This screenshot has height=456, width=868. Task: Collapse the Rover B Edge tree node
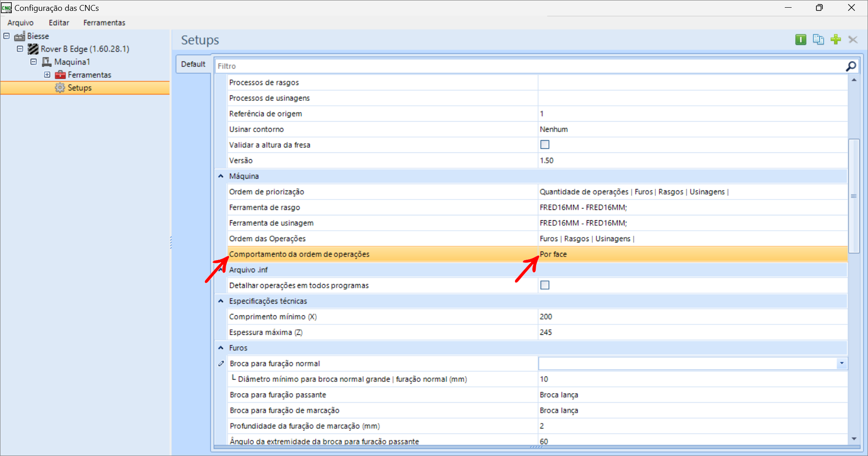tap(20, 48)
